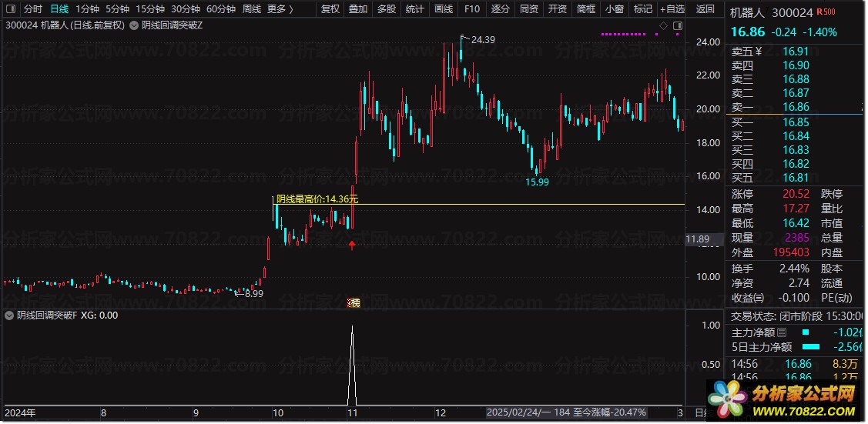Switch to the 分时 chart tab
The width and height of the screenshot is (868, 424).
33,9
